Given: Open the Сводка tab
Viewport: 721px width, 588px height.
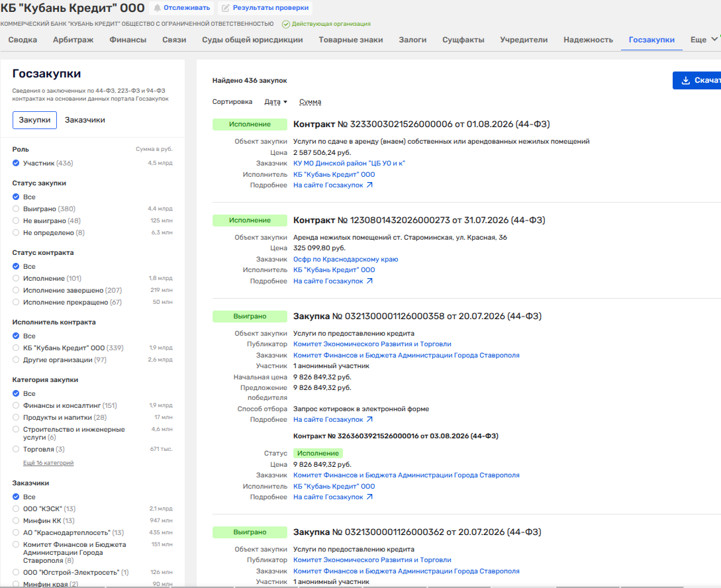Looking at the screenshot, I should pos(23,40).
